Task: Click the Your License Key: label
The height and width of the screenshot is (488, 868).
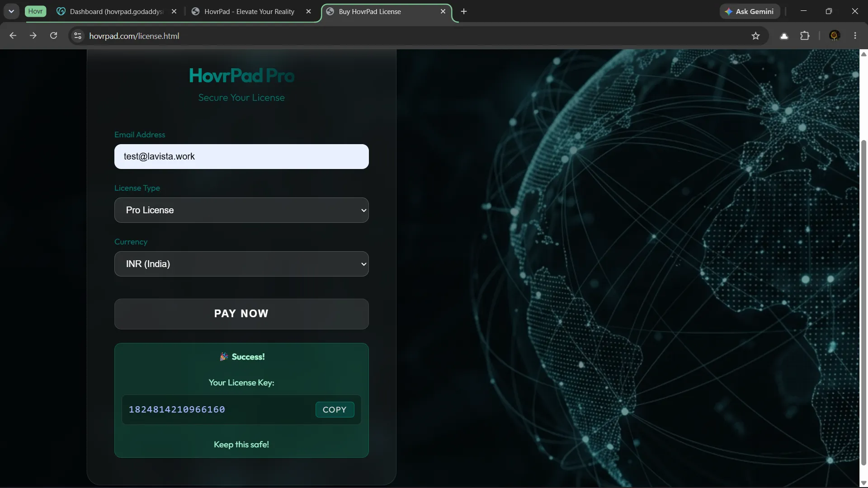Action: (x=241, y=383)
